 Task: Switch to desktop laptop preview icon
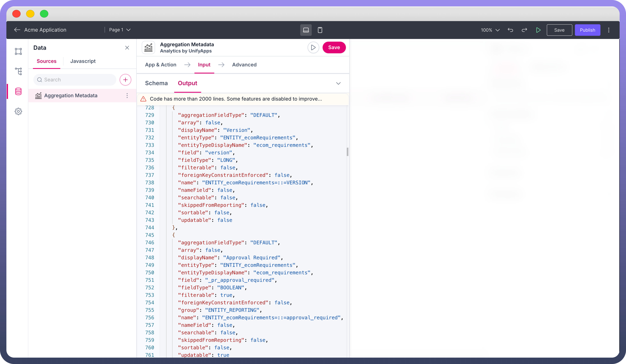point(306,30)
